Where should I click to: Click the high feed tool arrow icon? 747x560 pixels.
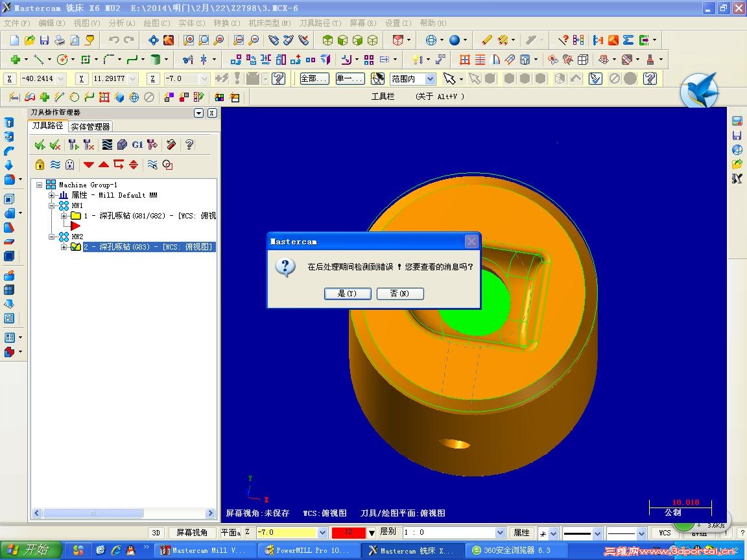(152, 145)
